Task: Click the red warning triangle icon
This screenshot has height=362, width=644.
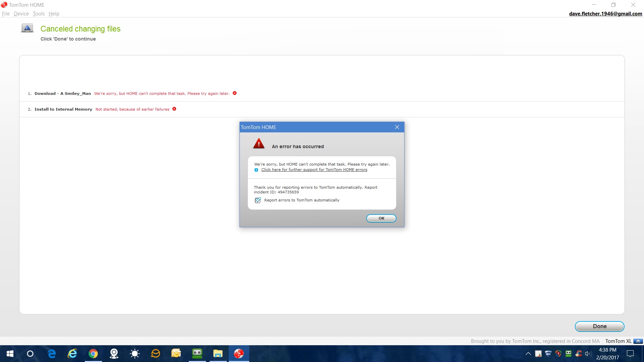Action: [x=259, y=143]
